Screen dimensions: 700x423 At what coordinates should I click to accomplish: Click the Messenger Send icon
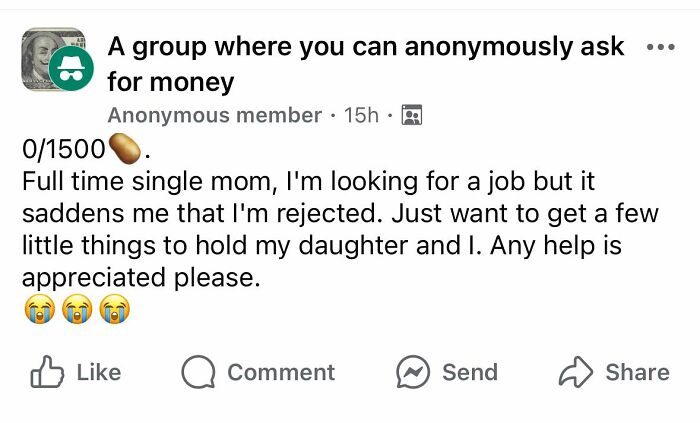[x=413, y=372]
